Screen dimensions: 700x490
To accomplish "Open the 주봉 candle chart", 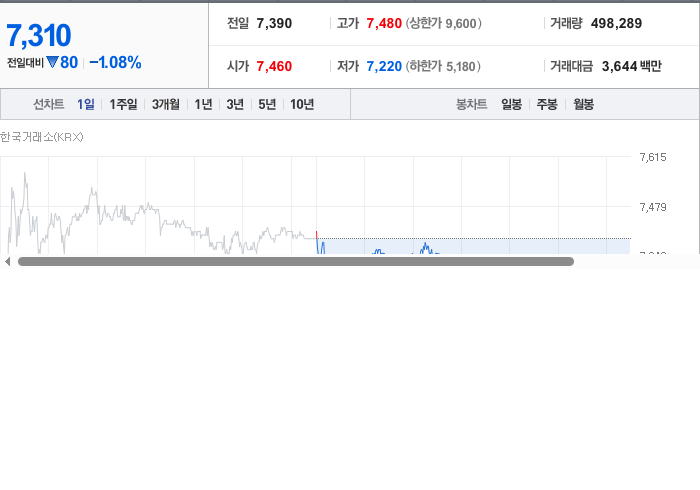I will click(x=547, y=104).
